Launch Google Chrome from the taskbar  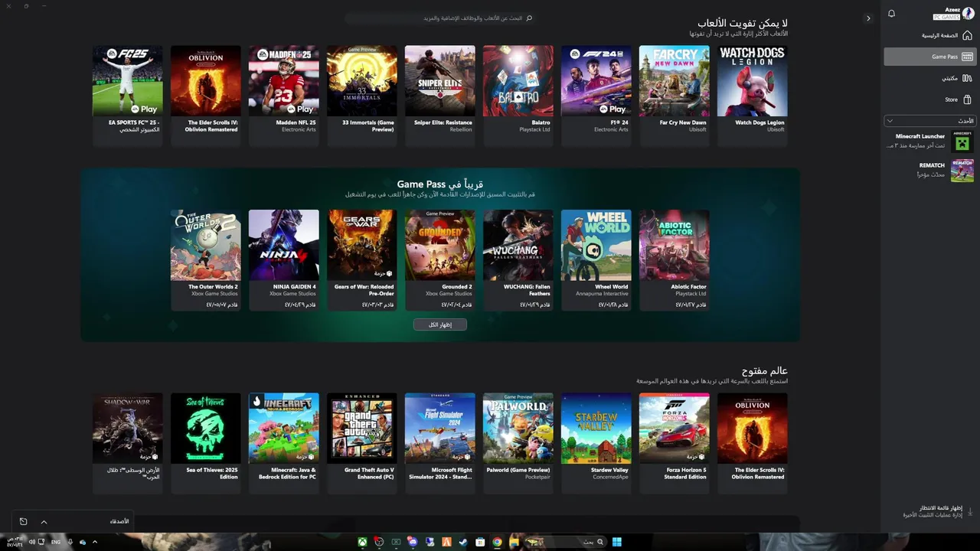click(x=497, y=542)
